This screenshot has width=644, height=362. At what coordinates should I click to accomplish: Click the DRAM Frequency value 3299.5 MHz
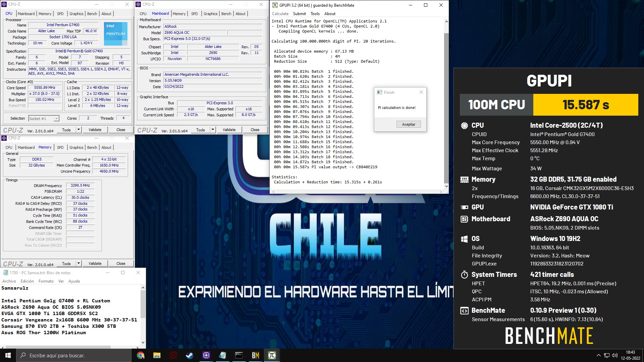coord(80,185)
